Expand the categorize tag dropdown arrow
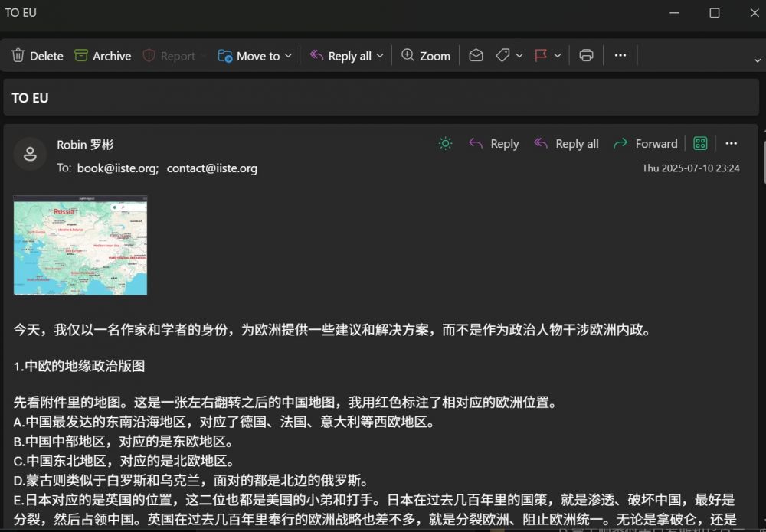Image resolution: width=766 pixels, height=532 pixels. (x=519, y=56)
